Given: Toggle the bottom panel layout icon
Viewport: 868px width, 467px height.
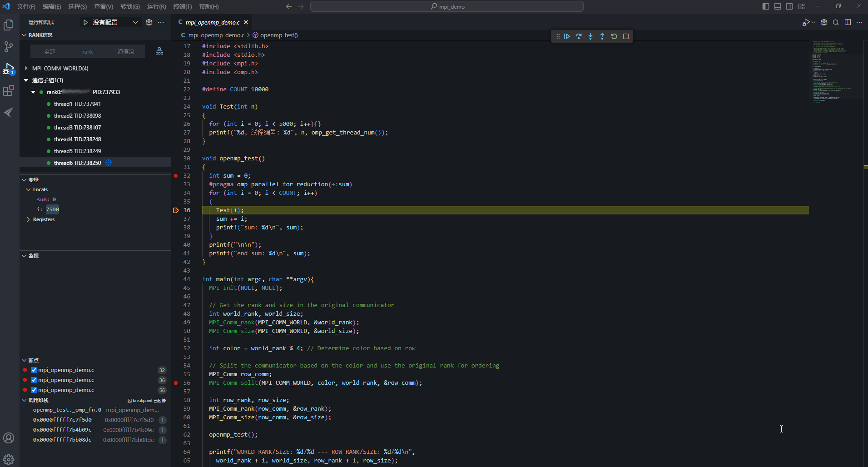Looking at the screenshot, I should click(x=778, y=6).
